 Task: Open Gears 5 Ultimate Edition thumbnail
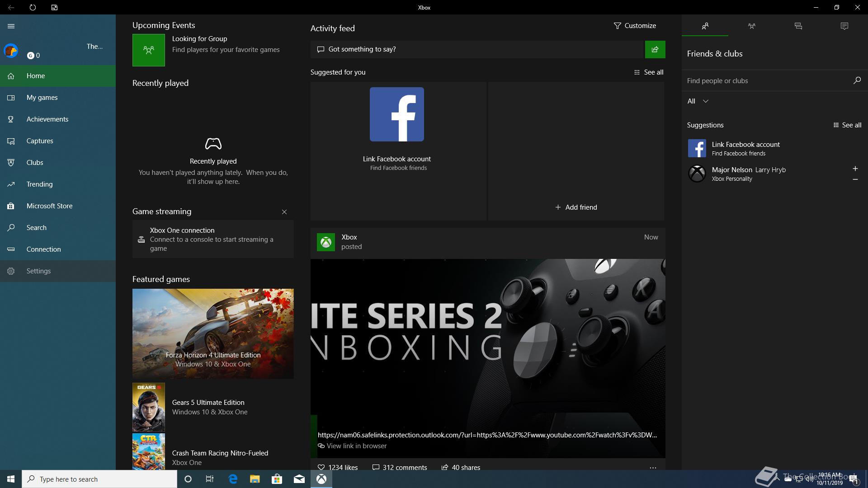[149, 407]
